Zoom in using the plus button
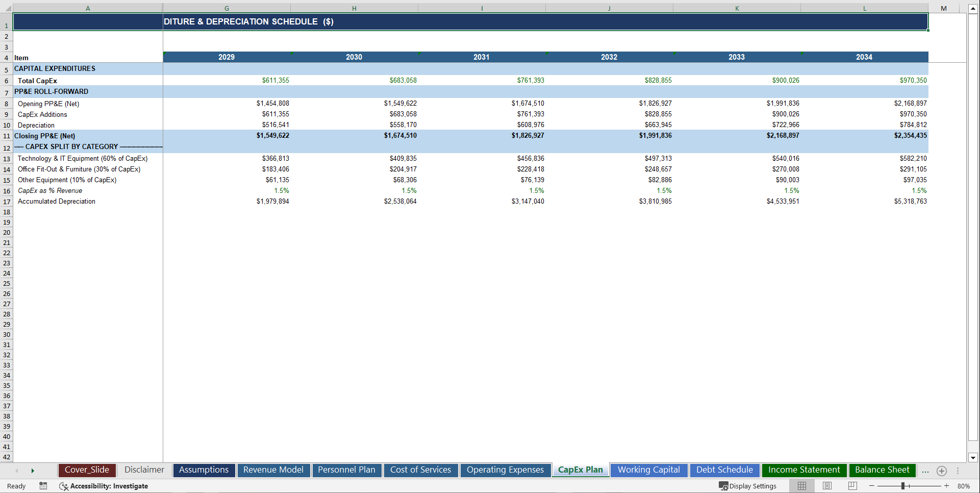The image size is (980, 493). click(x=946, y=486)
